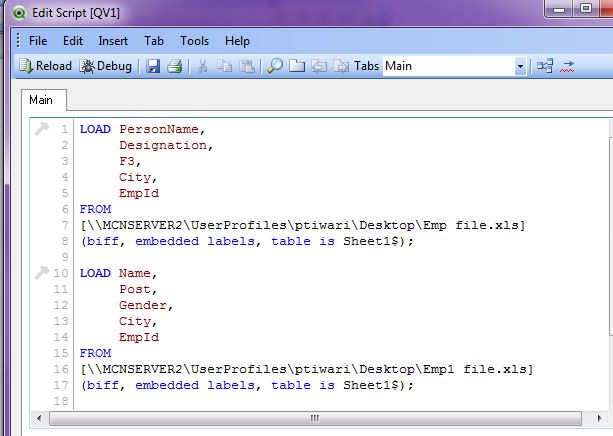Click Designation field on line 2
The height and width of the screenshot is (436, 613).
point(163,145)
